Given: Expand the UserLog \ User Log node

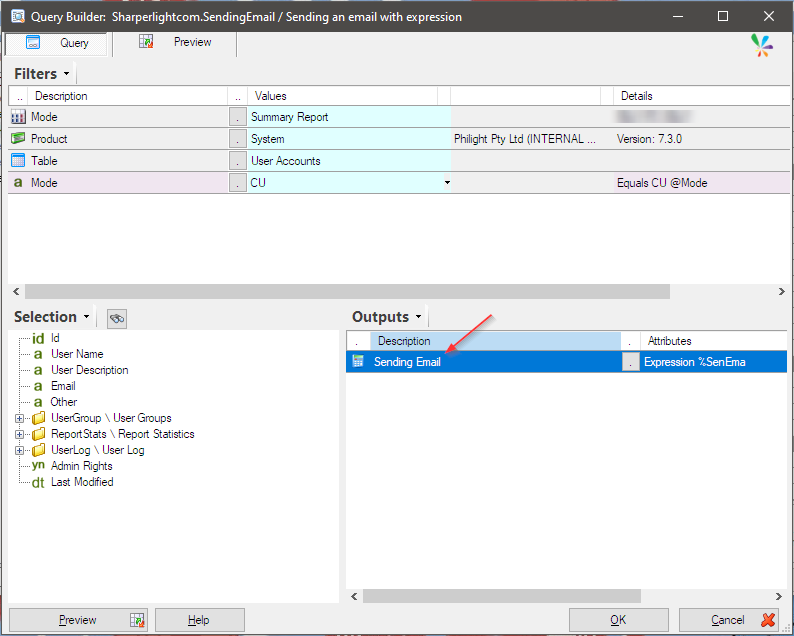Looking at the screenshot, I should pyautogui.click(x=19, y=450).
